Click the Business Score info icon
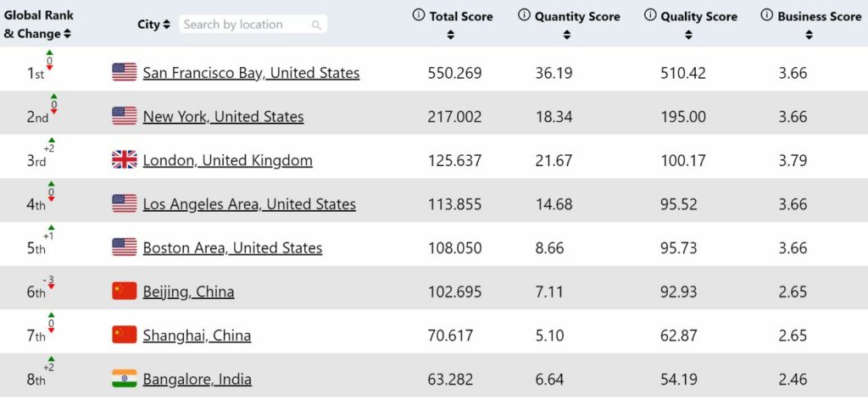This screenshot has width=868, height=400. tap(766, 15)
